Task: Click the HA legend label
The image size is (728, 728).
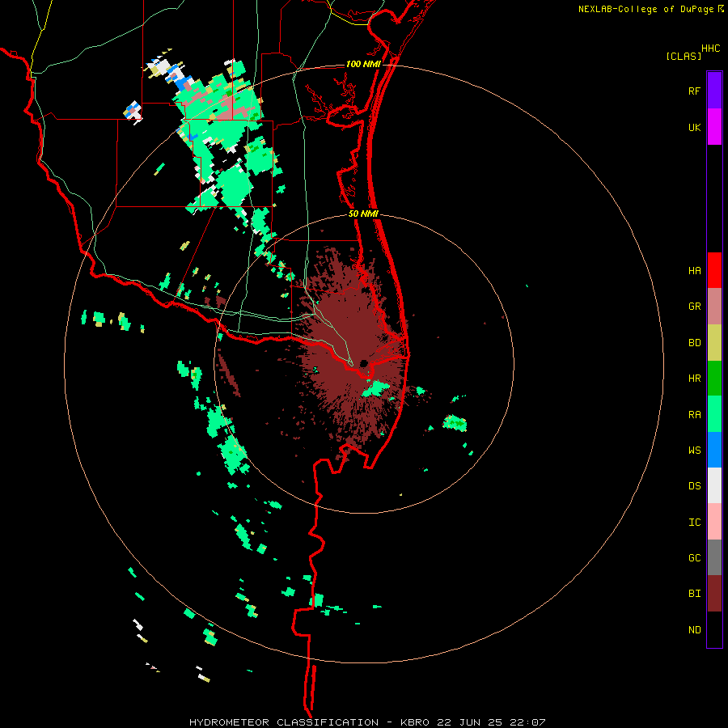Action: coord(694,271)
